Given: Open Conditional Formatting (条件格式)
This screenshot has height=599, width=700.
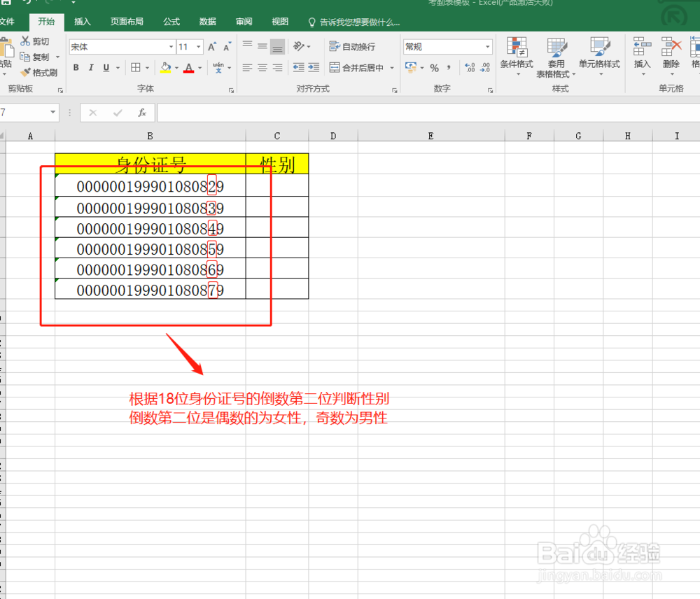Looking at the screenshot, I should click(x=517, y=56).
